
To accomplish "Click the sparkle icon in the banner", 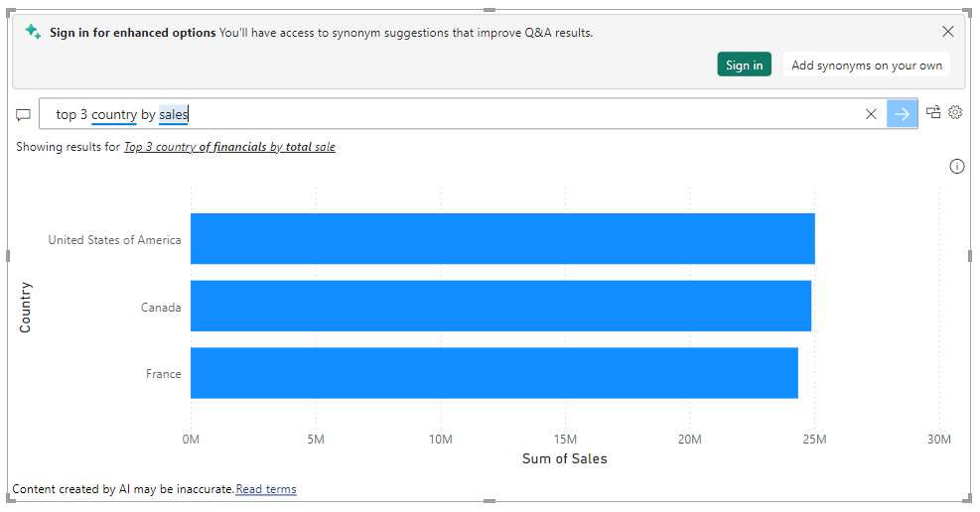I will click(x=33, y=31).
